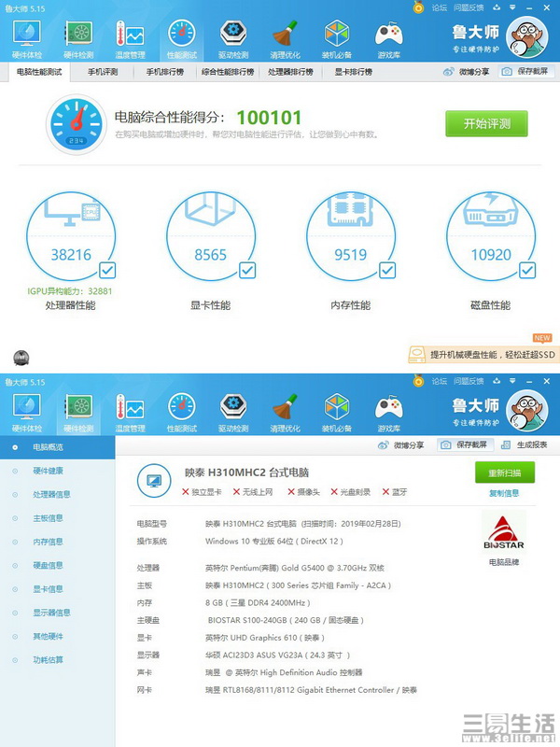Open 驱动检测 in the top window toolbar
This screenshot has height=747, width=560.
(233, 39)
